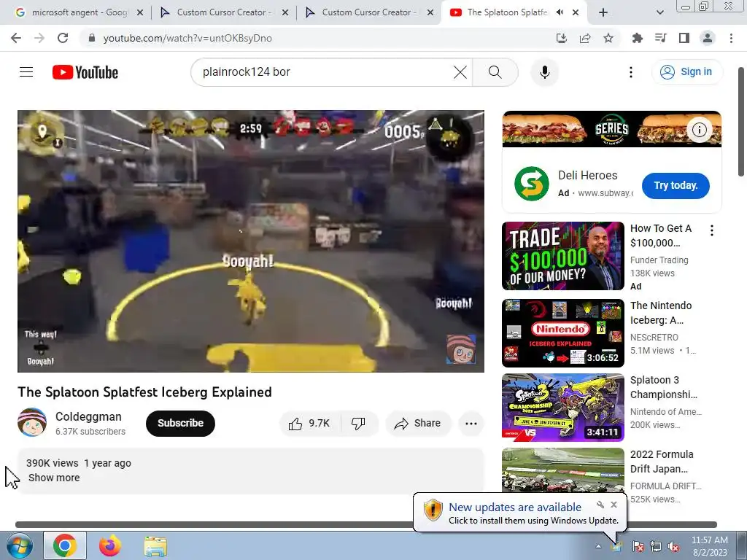This screenshot has width=747, height=560.
Task: Open Chrome profile avatar
Action: click(x=708, y=38)
